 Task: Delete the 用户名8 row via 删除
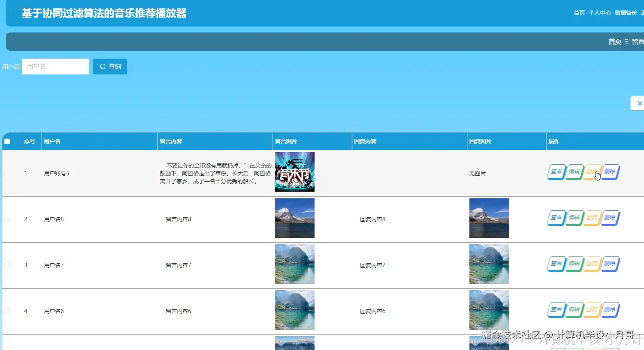point(610,218)
